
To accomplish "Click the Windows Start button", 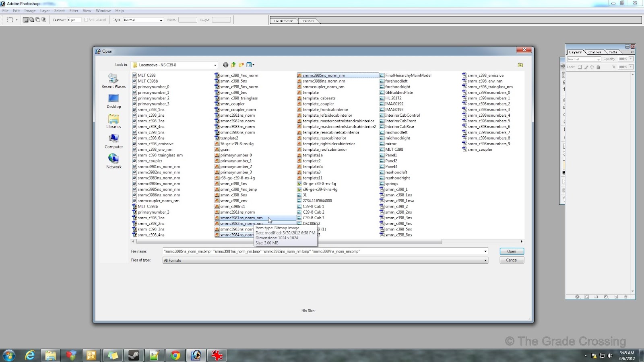I will [8, 355].
